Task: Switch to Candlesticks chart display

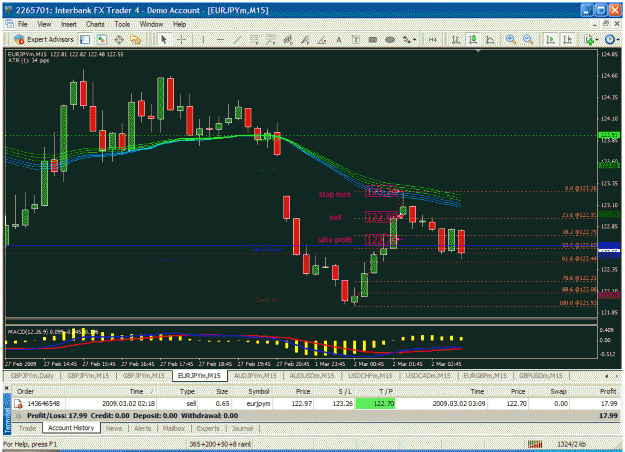Action: [x=473, y=39]
